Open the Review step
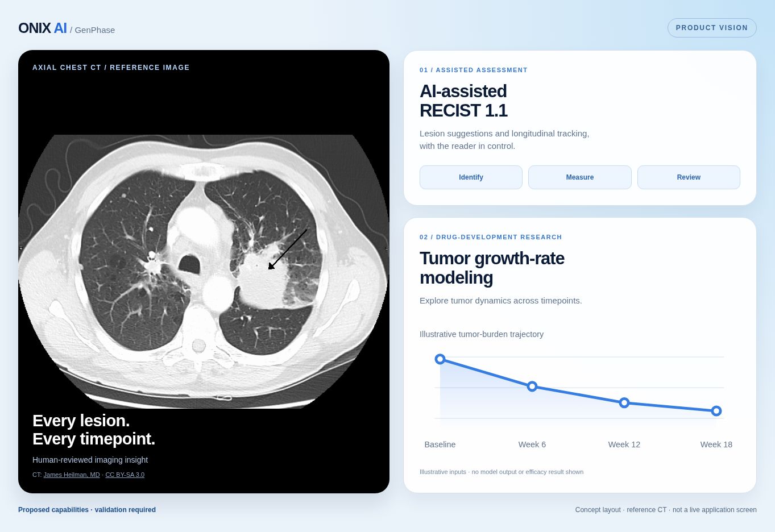This screenshot has width=775, height=532. pyautogui.click(x=689, y=177)
